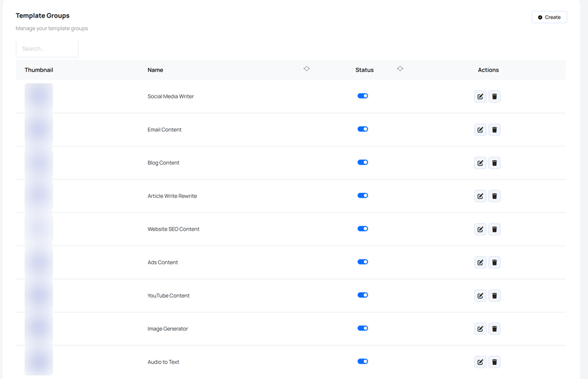Edit the Website SEO Content group

click(x=480, y=230)
